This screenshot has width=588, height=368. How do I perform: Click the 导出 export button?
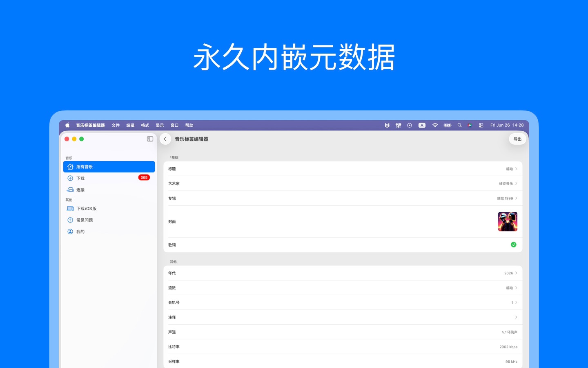click(x=517, y=139)
